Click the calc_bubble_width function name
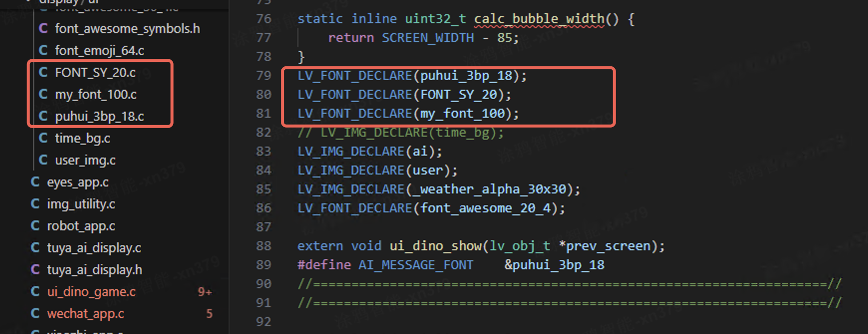Image resolution: width=868 pixels, height=334 pixels. click(x=539, y=19)
